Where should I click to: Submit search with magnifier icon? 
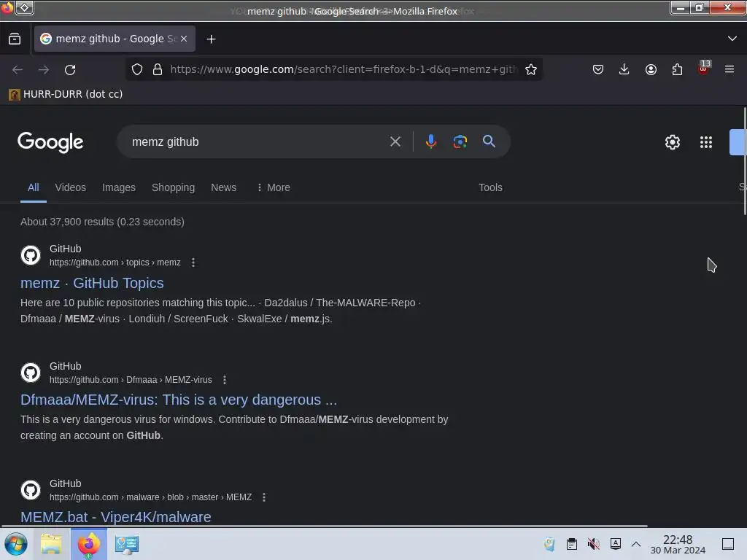tap(489, 141)
